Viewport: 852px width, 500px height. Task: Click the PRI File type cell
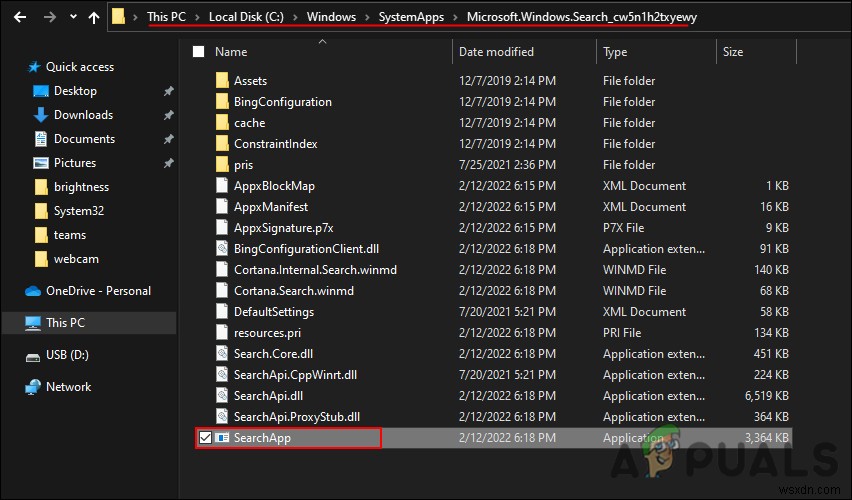point(622,333)
